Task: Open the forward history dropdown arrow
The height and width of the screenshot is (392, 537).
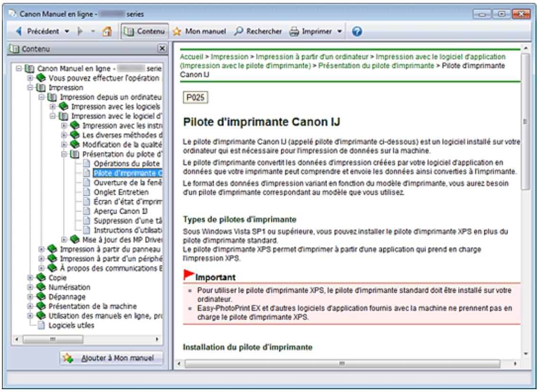Action: coord(93,31)
